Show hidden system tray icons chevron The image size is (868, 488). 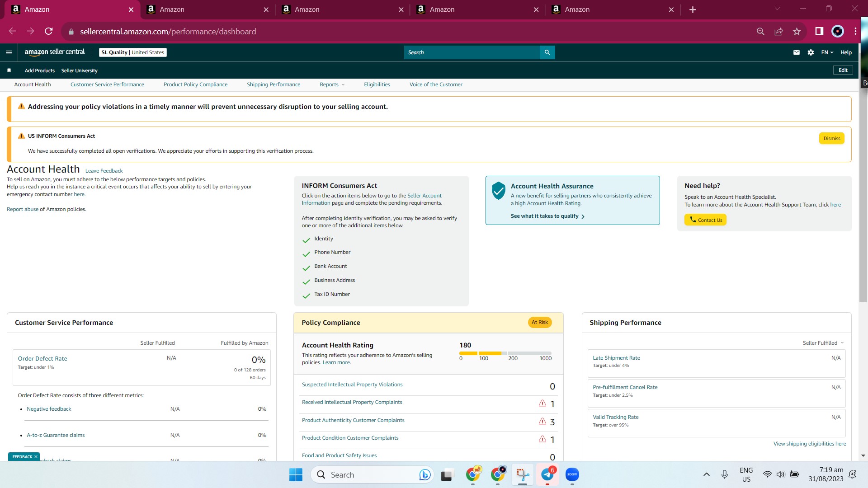point(706,474)
